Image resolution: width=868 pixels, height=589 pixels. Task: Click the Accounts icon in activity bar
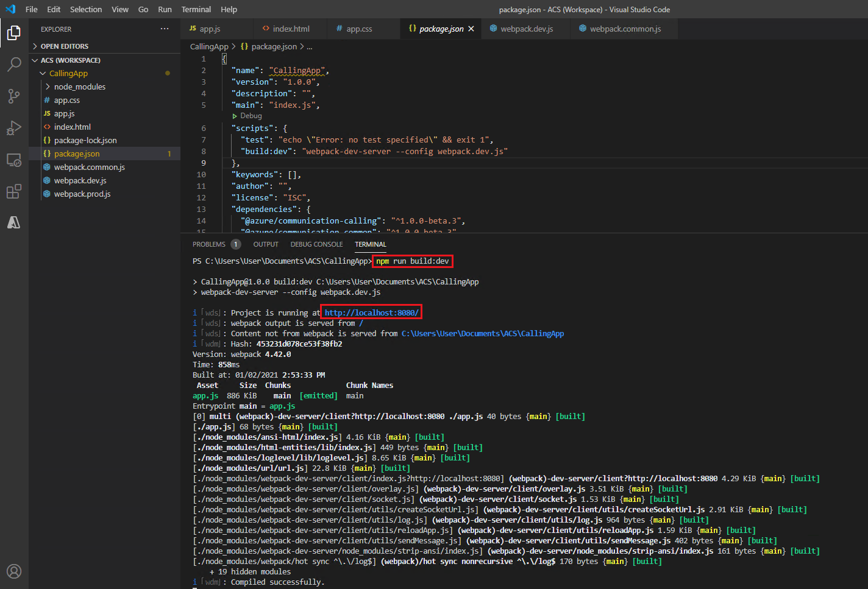tap(13, 571)
